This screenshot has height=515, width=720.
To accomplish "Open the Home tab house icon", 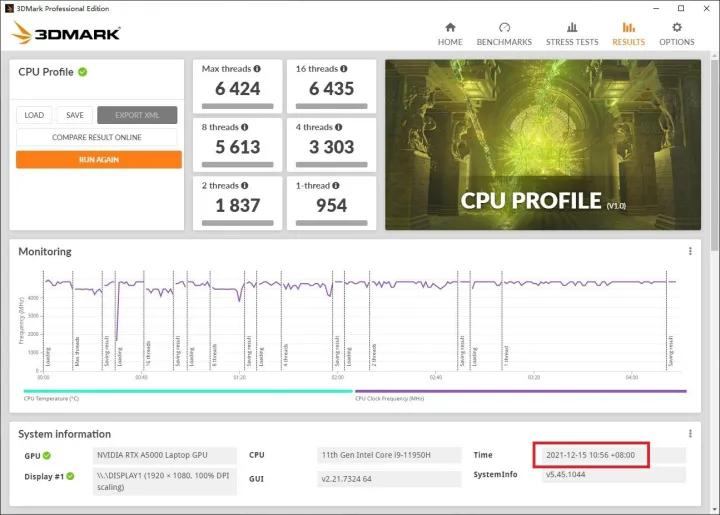I will pos(450,28).
